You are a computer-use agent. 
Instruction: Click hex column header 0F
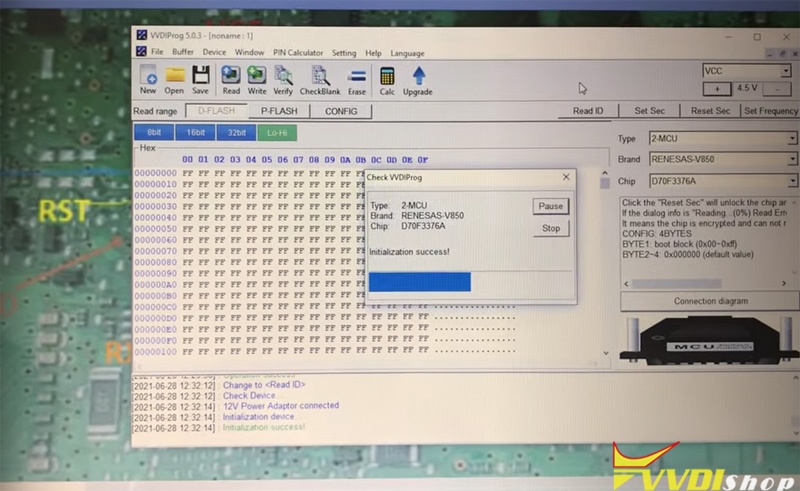(x=422, y=160)
